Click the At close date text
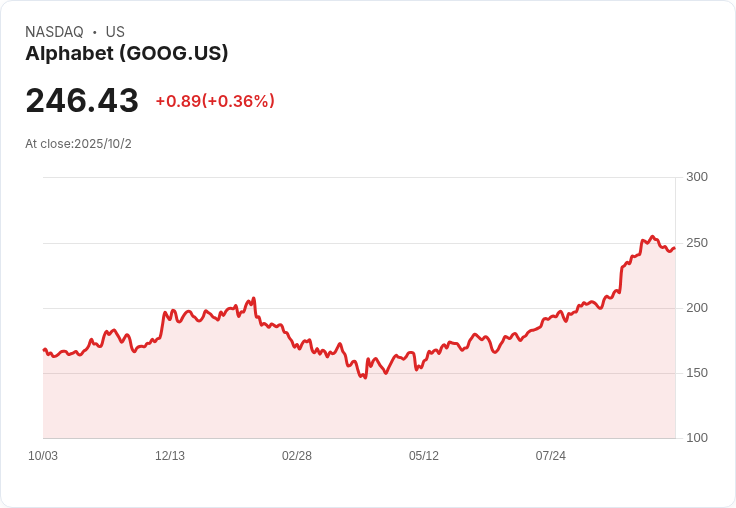This screenshot has height=508, width=736. (78, 144)
